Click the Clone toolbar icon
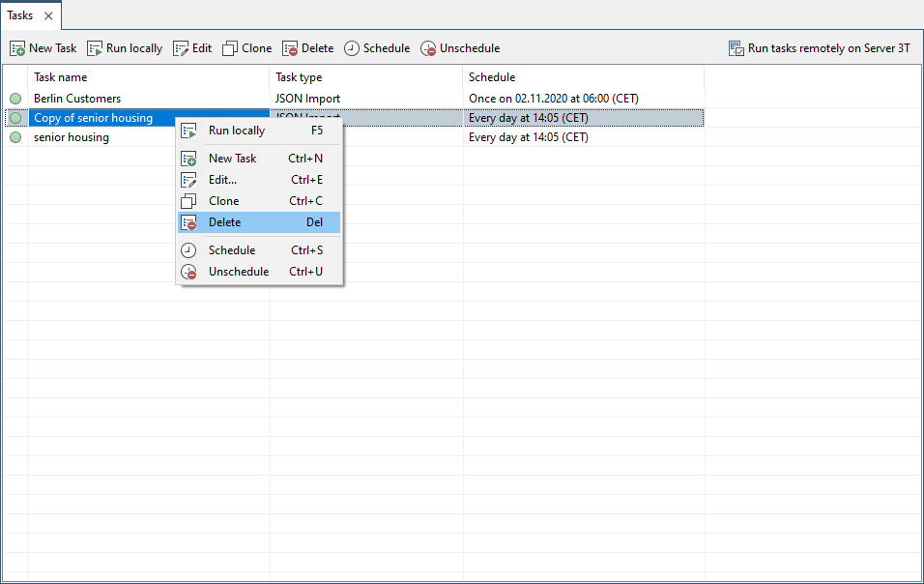 (230, 48)
